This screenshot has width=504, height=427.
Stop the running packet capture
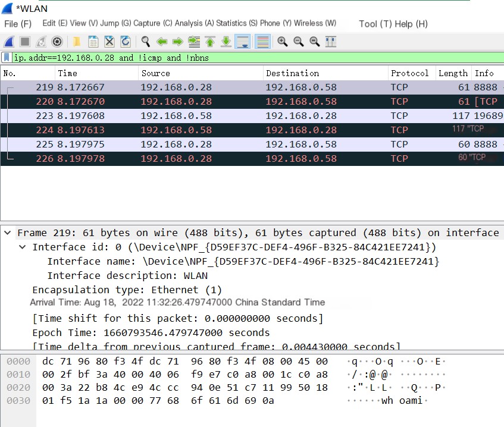click(25, 42)
